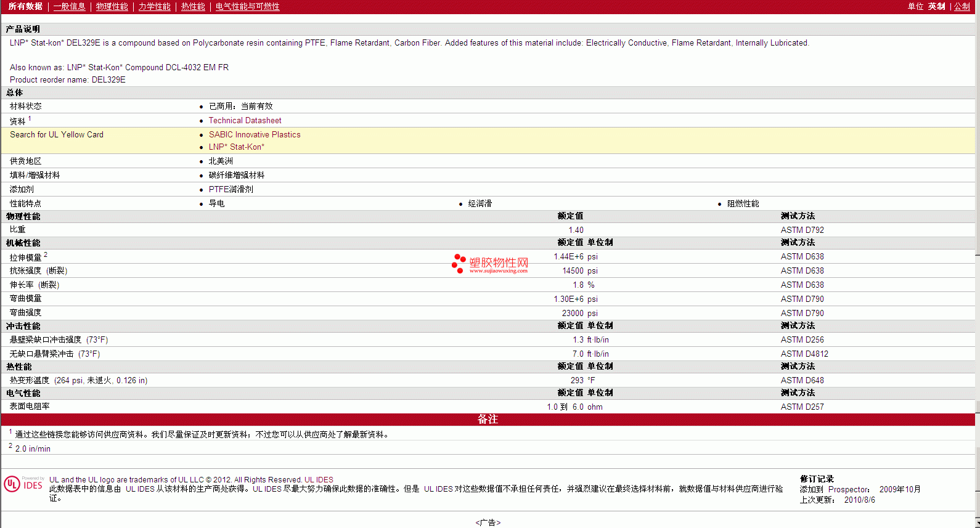
Task: Click footnote 2 superscript next to 拉伸模量
Action: tap(46, 254)
